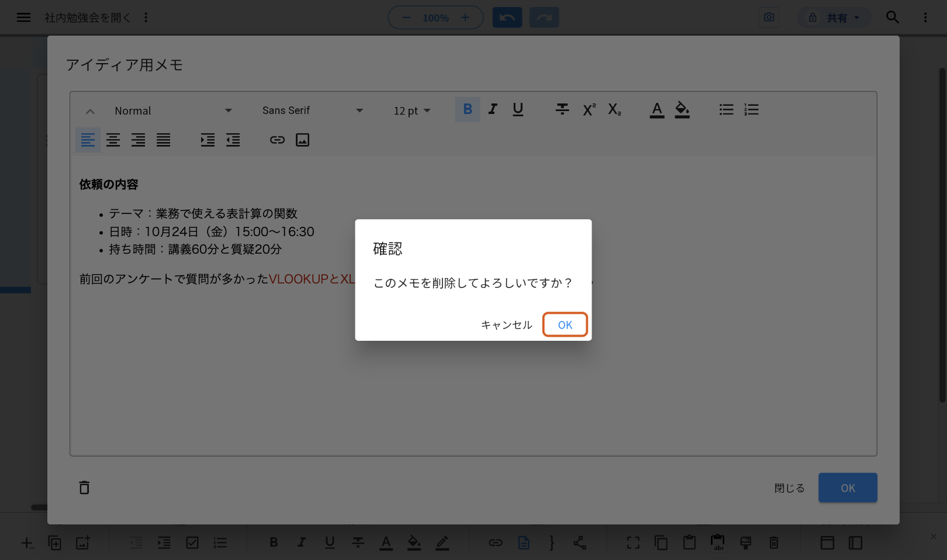Zoom in with the plus button
The height and width of the screenshot is (560, 947).
[465, 18]
